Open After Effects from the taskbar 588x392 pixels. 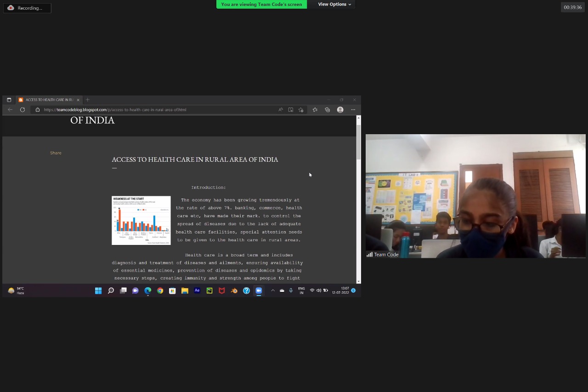point(197,290)
